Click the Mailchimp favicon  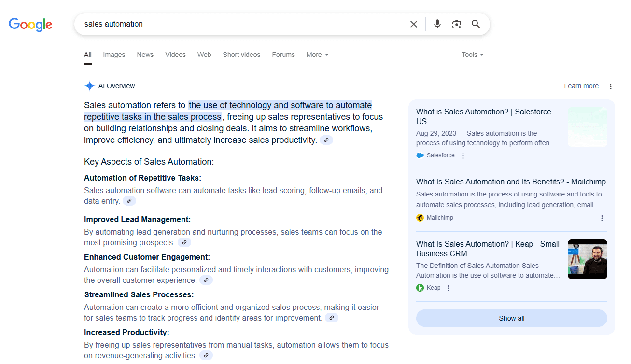point(420,218)
